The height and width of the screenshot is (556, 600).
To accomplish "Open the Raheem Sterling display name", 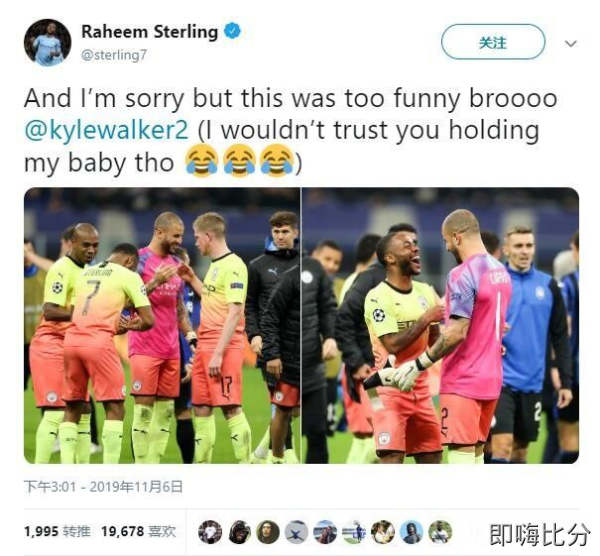I will click(x=150, y=32).
